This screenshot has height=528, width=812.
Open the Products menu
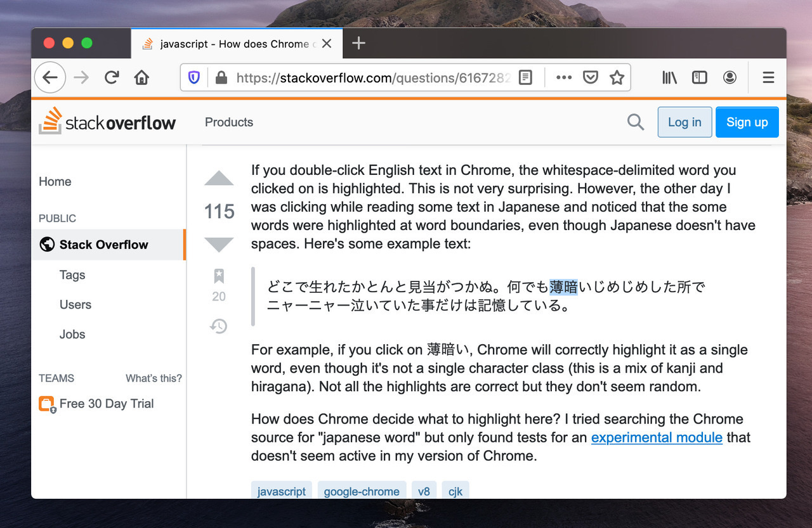(229, 122)
